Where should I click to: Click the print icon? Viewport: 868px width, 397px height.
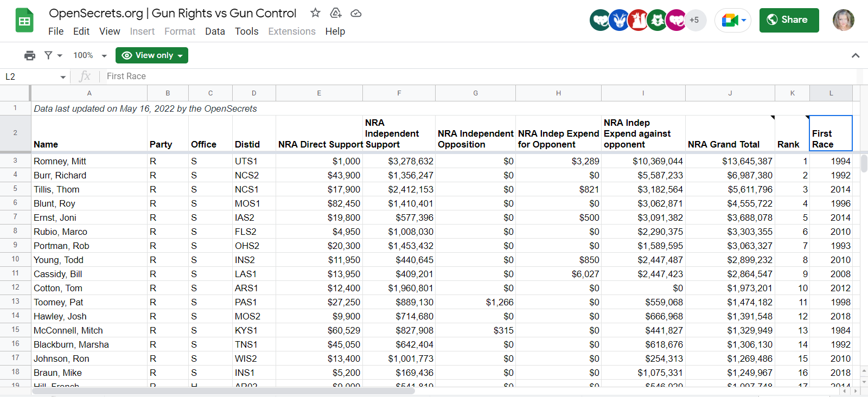(30, 55)
